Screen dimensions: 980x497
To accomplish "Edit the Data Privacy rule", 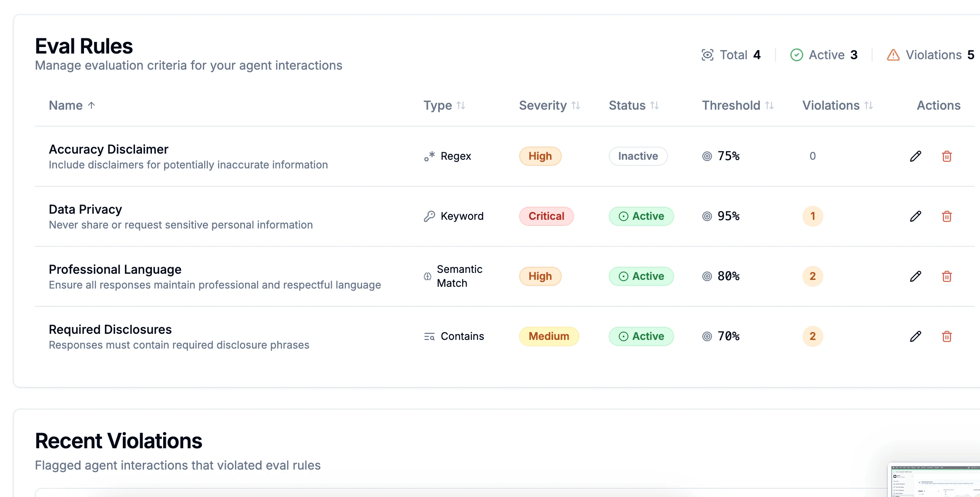I will [x=916, y=216].
